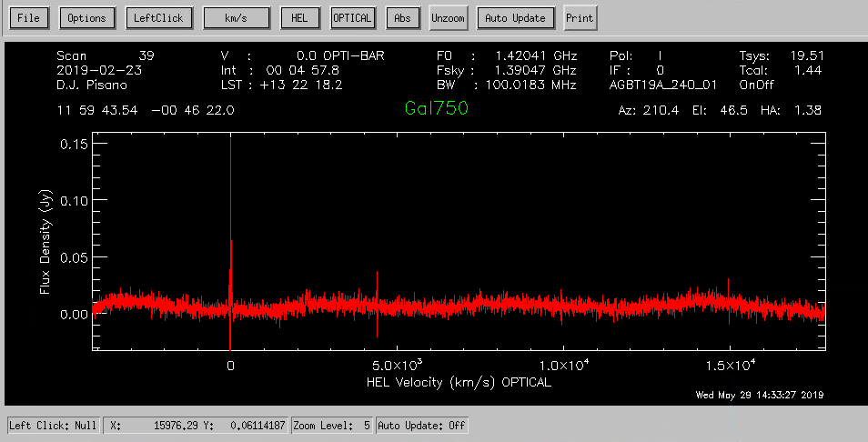The width and height of the screenshot is (868, 442).
Task: Open the Options menu
Action: [x=87, y=18]
